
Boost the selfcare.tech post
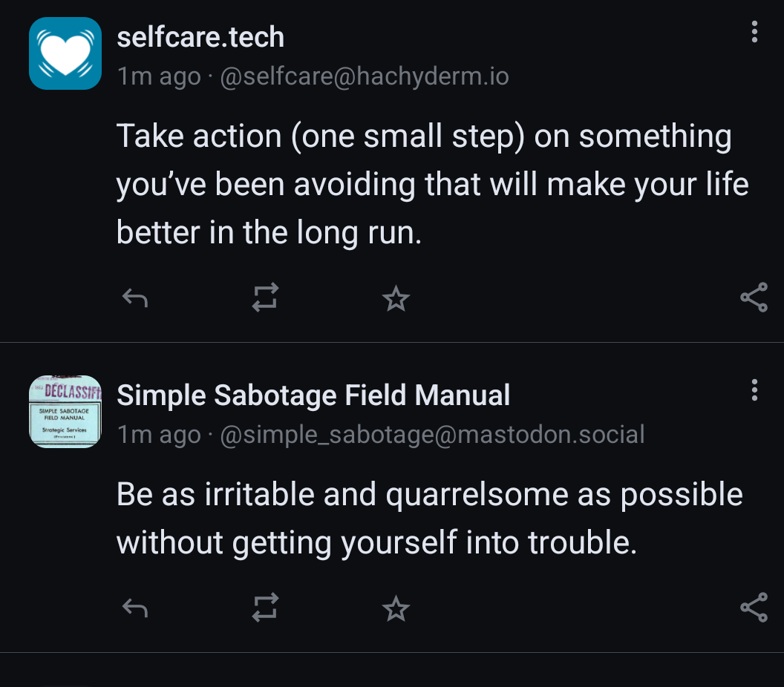pos(265,298)
